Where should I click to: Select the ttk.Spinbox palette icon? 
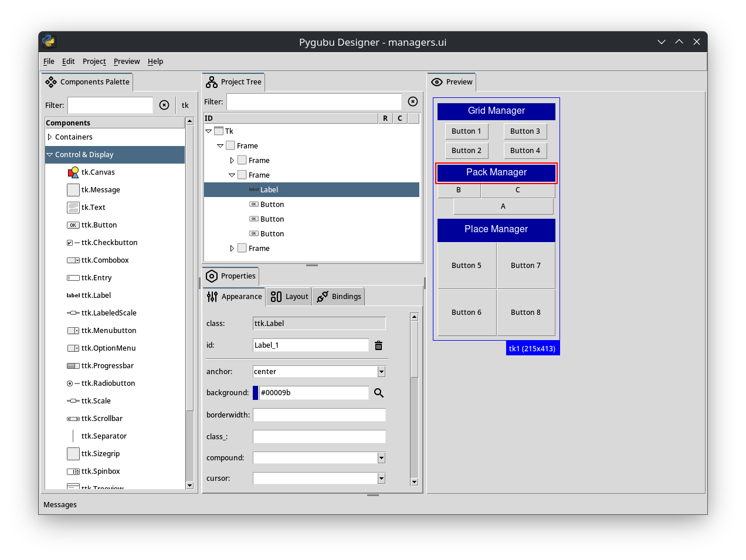(x=73, y=471)
